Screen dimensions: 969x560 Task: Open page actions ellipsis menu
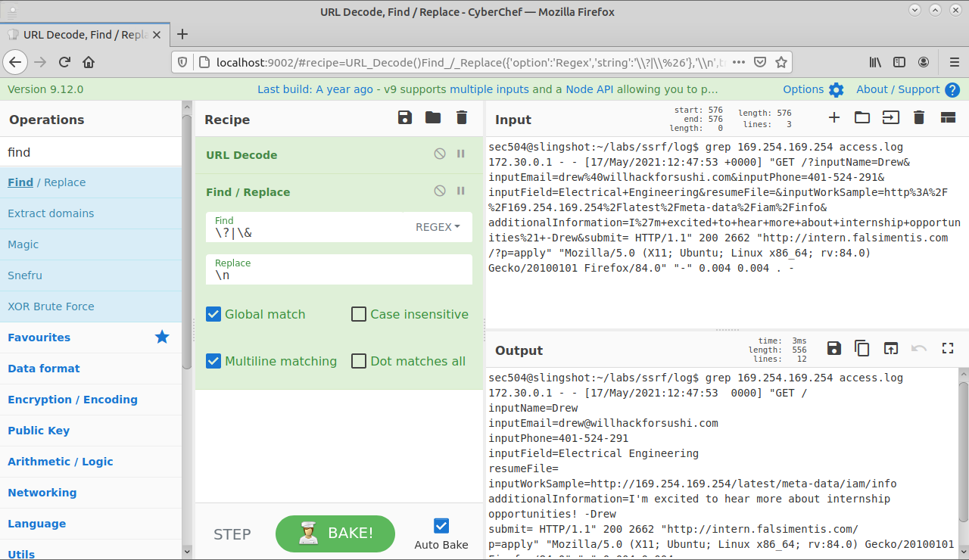739,62
